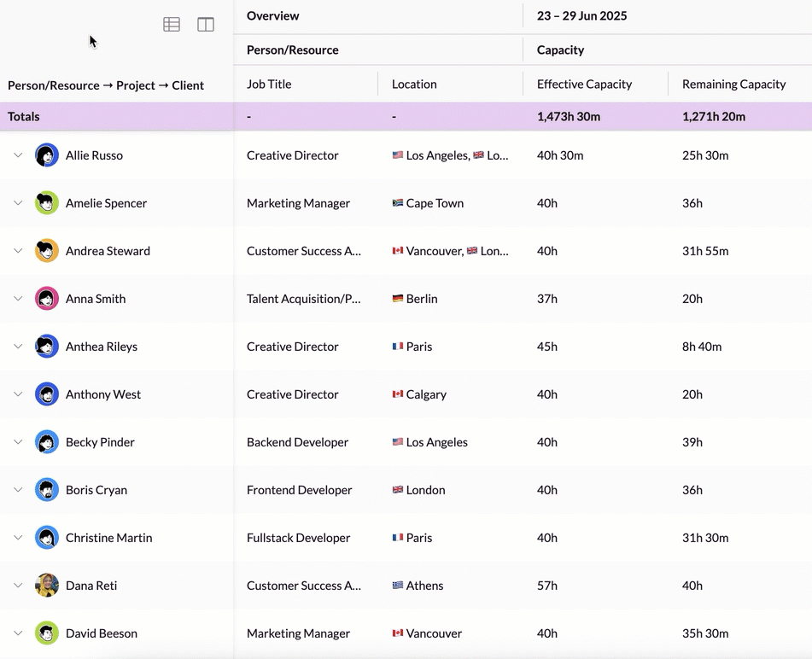
Task: Sort by Location column header
Action: [414, 84]
